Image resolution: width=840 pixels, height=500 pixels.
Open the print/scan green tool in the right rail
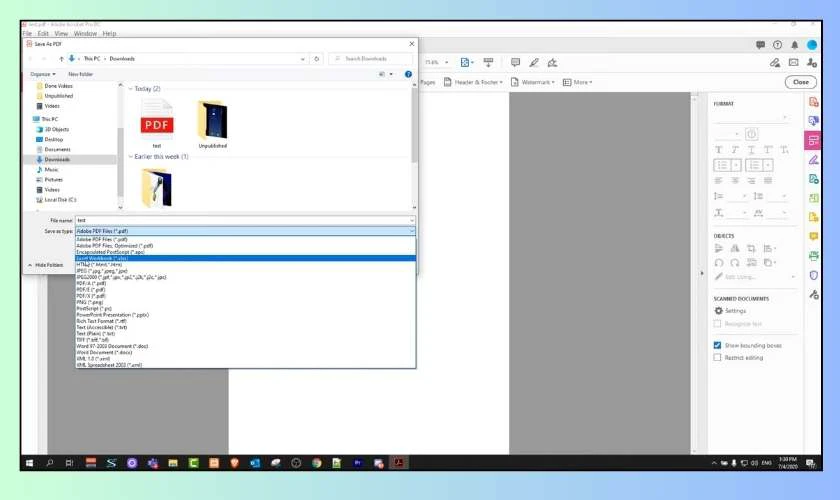point(813,256)
